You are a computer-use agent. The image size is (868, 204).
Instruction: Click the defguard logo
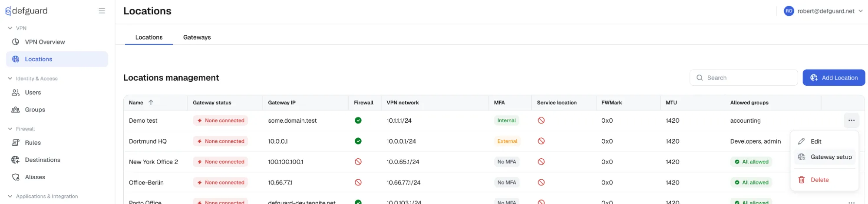(26, 11)
